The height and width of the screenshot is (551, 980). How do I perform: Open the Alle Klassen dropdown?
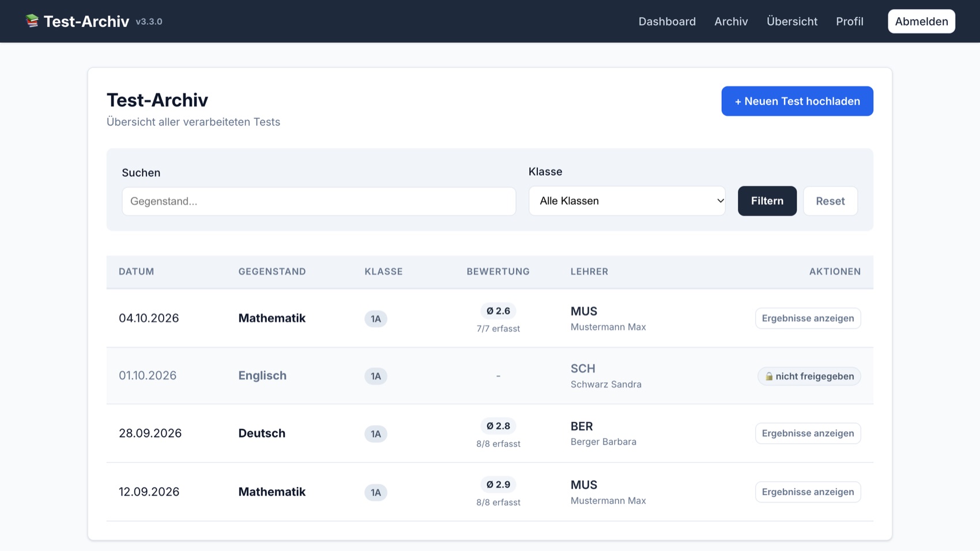tap(627, 201)
